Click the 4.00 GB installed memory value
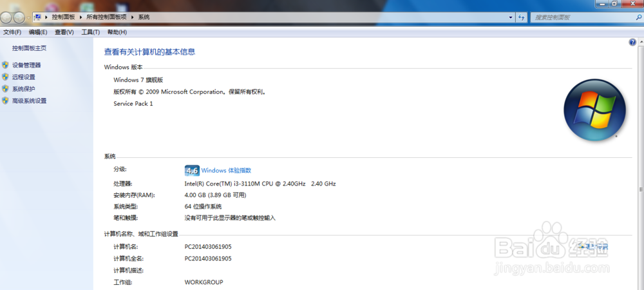Screen dimensions: 644x290 [216, 195]
